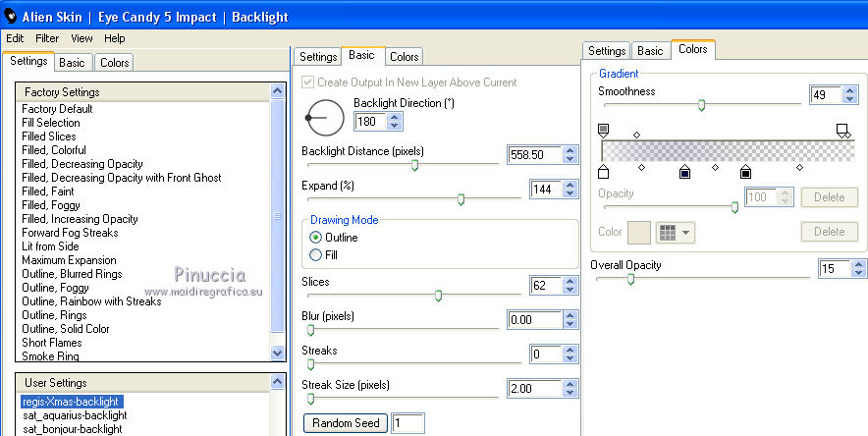Open the Basic tab in right panel

[650, 51]
